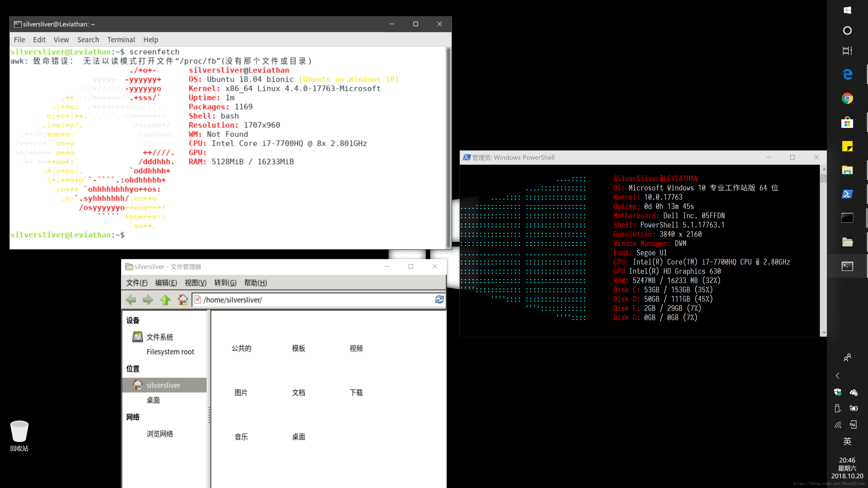
Task: Select 浏览网络 in the sidebar
Action: 160,434
